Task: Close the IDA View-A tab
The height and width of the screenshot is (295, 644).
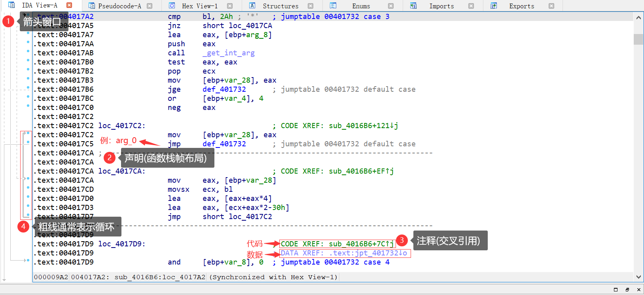Action: [69, 6]
